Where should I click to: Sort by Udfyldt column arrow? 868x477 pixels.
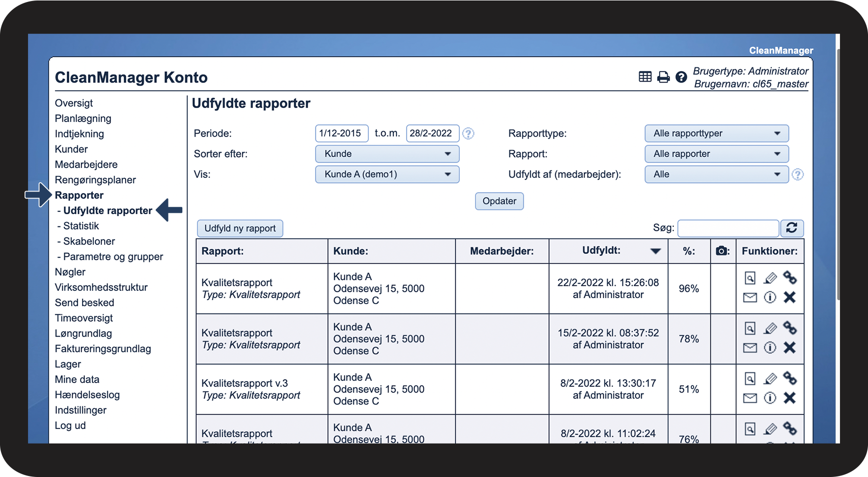[x=655, y=251]
